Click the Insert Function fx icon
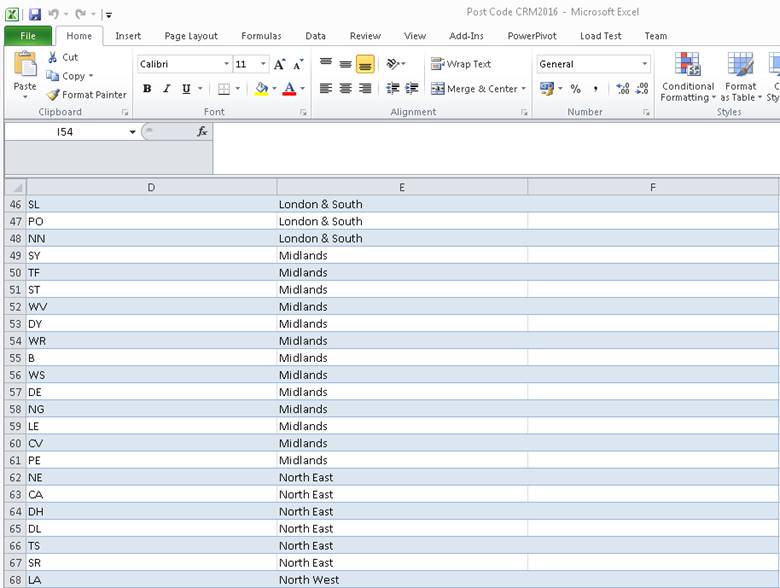780x588 pixels. pyautogui.click(x=202, y=132)
